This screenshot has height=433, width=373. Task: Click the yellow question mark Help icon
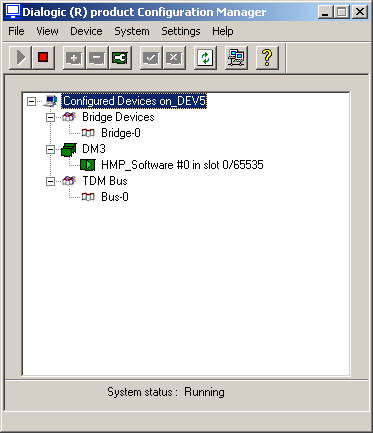tap(267, 58)
